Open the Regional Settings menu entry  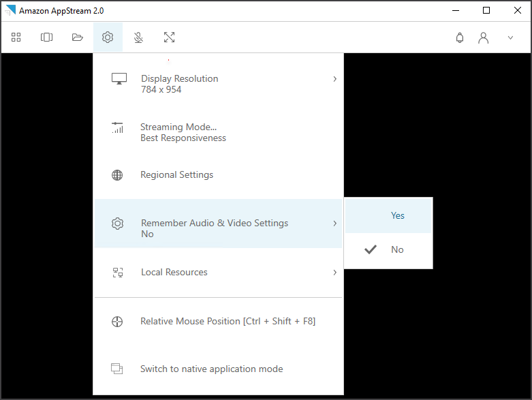(176, 175)
